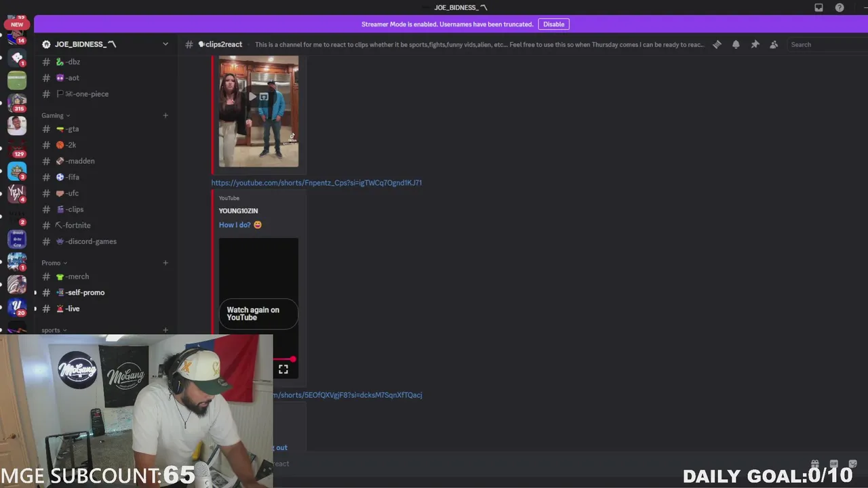This screenshot has height=488, width=868.
Task: Disable Streamer Mode button
Action: 553,24
